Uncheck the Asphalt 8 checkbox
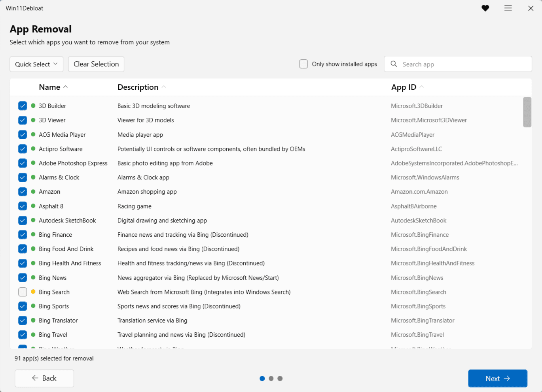The width and height of the screenshot is (542, 392). (23, 206)
